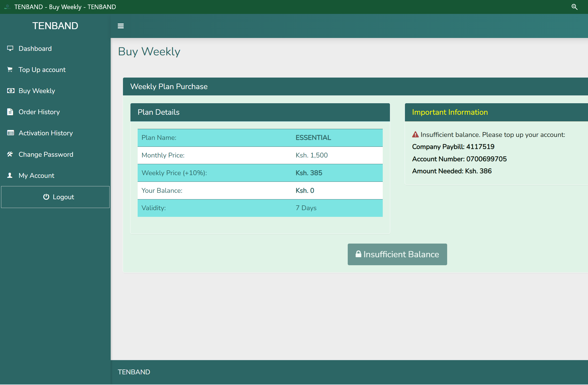Click the Insufficient Balance button

click(397, 254)
